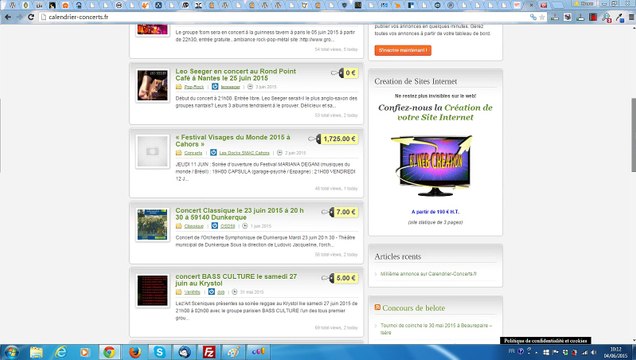Open Windows Media Player taskbar icon
The width and height of the screenshot is (636, 360).
coord(84,352)
